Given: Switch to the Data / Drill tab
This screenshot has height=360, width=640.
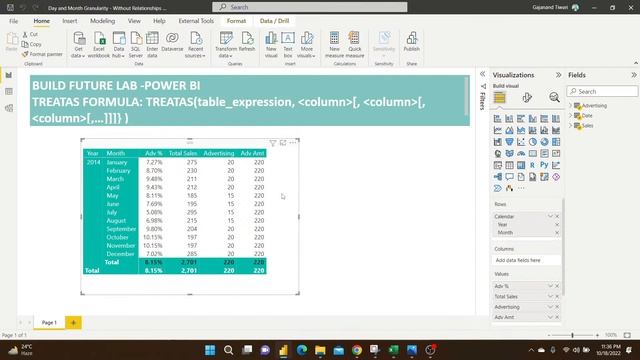Looking at the screenshot, I should (x=274, y=21).
